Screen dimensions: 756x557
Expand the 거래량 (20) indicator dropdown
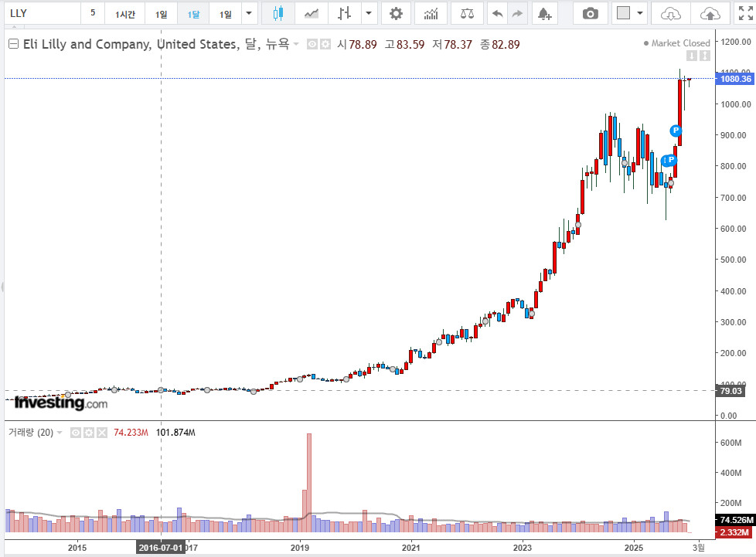60,433
